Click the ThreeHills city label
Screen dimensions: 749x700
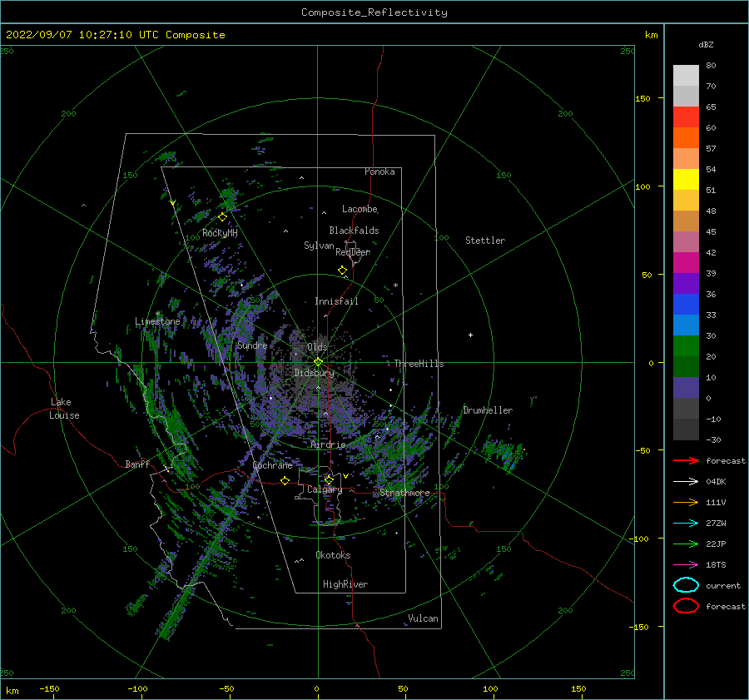419,364
